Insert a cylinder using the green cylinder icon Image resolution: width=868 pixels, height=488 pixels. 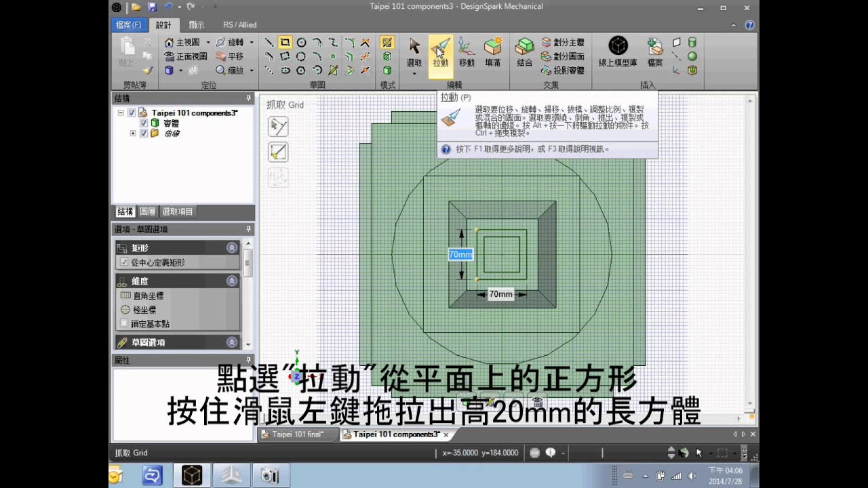(692, 42)
